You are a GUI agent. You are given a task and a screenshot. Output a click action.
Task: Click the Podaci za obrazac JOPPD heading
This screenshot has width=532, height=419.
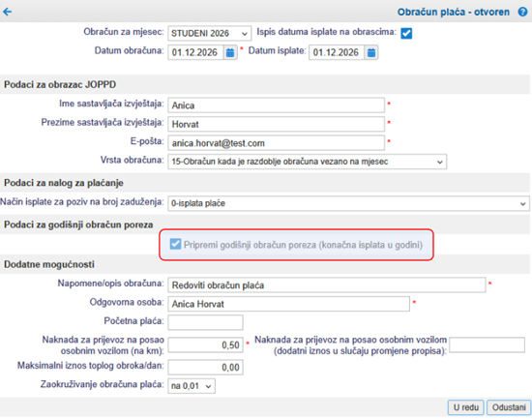point(60,84)
